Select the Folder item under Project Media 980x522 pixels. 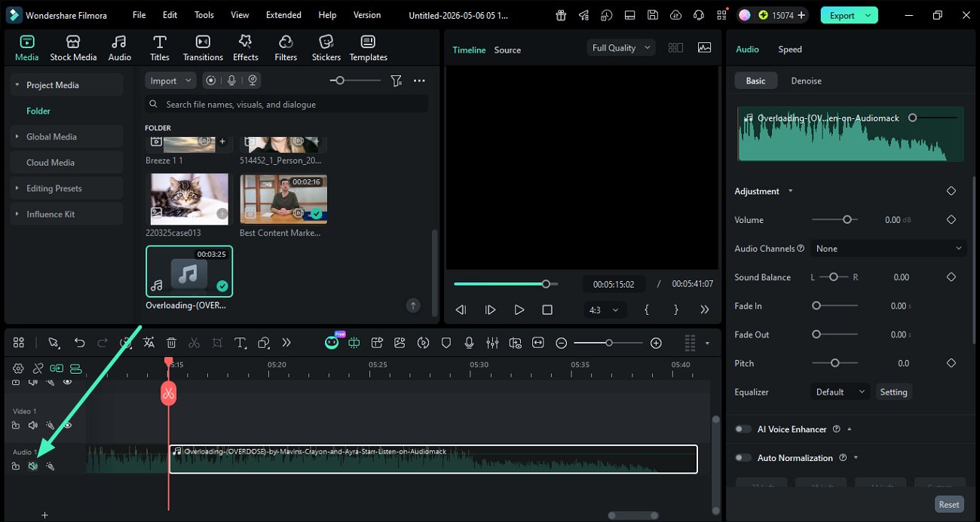coord(38,111)
